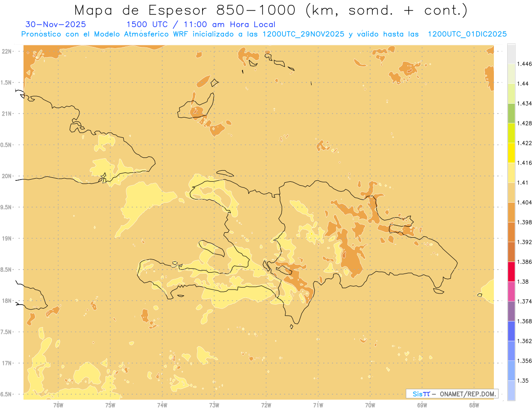Click the '22N' latitude label
The image size is (532, 411).
pyautogui.click(x=7, y=51)
